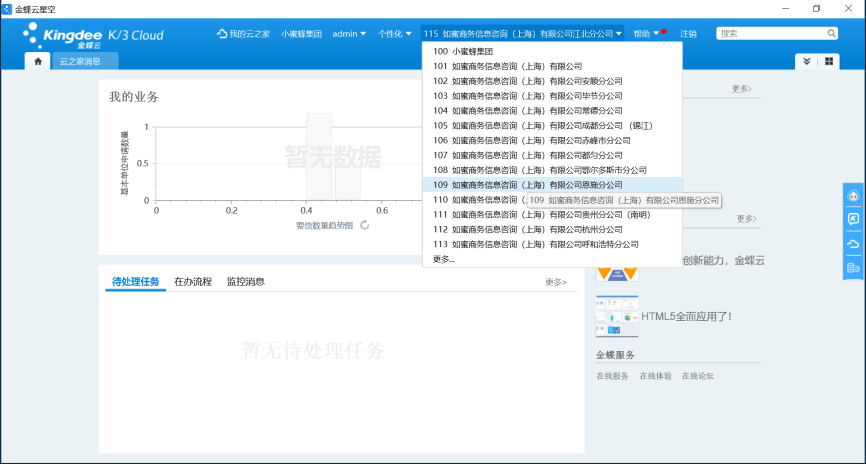Click the home icon tab
866x464 pixels.
[38, 62]
